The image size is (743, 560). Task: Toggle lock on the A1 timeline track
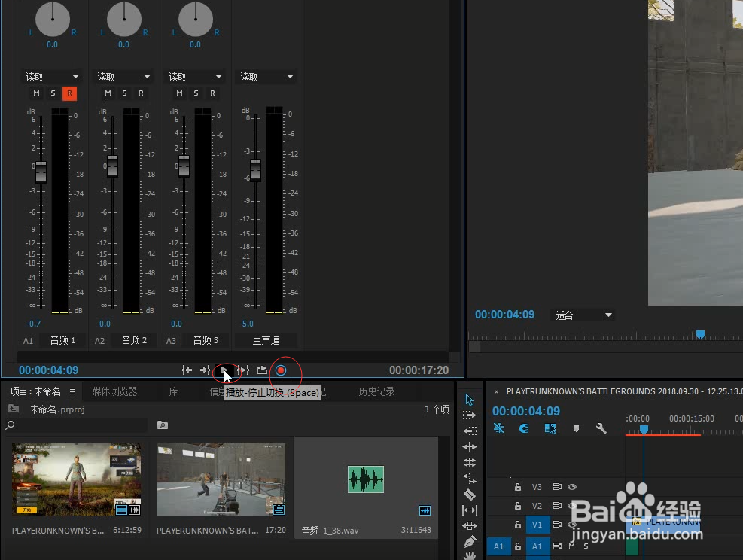[517, 546]
